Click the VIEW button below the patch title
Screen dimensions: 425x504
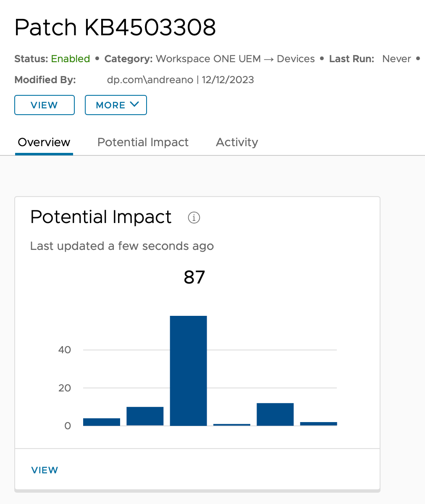44,105
